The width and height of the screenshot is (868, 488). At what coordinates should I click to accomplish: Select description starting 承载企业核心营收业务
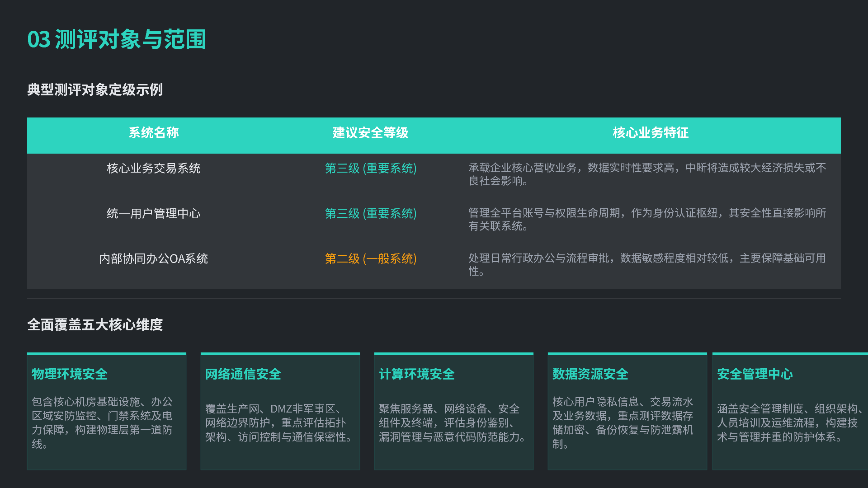(x=647, y=174)
